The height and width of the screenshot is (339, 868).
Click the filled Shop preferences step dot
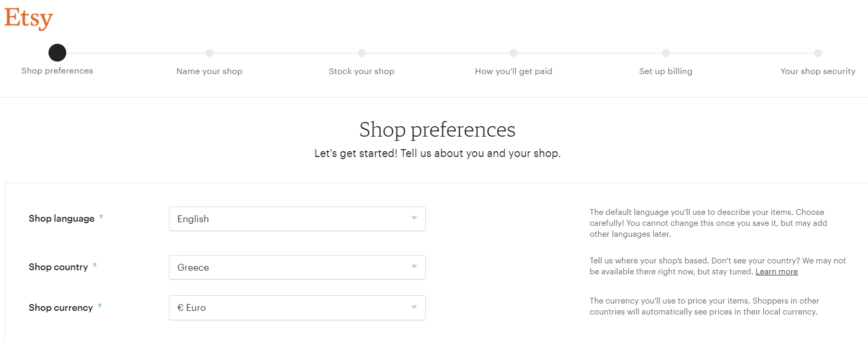pyautogui.click(x=57, y=52)
